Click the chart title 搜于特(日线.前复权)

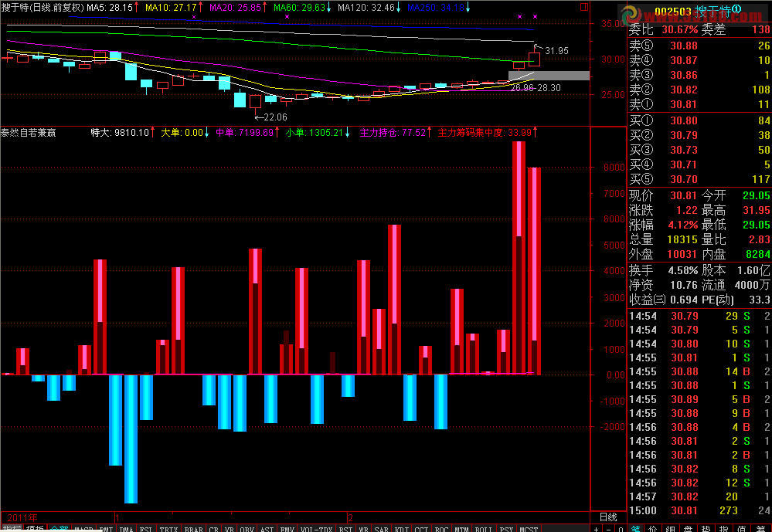tap(42, 7)
